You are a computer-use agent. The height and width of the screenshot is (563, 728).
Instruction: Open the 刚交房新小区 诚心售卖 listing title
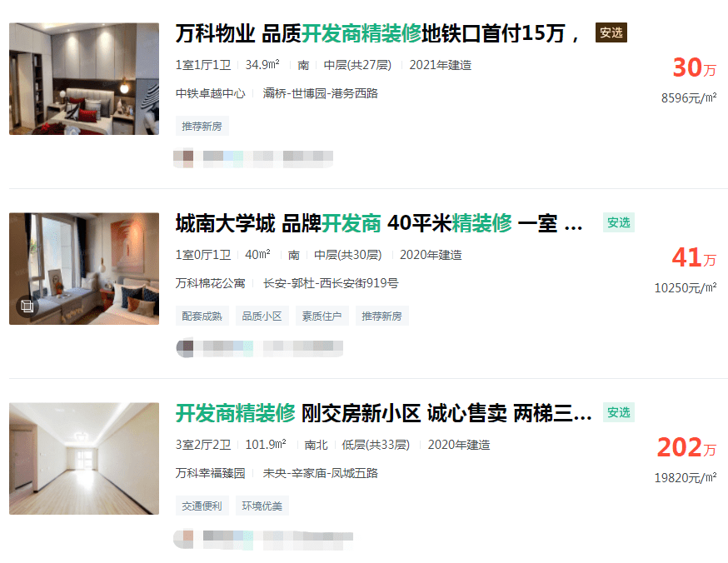(x=383, y=413)
